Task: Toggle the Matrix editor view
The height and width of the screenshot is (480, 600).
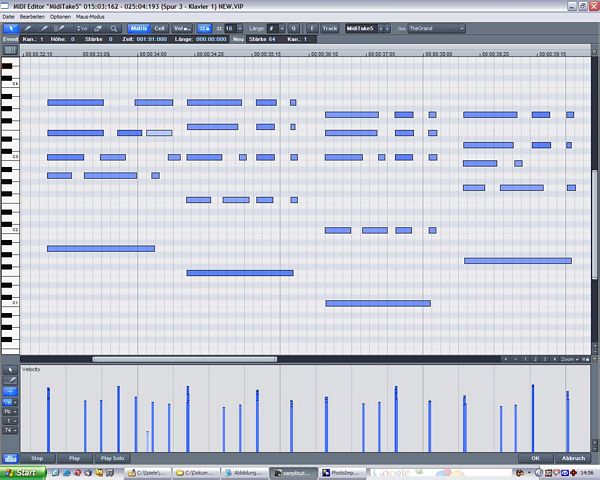Action: click(139, 28)
